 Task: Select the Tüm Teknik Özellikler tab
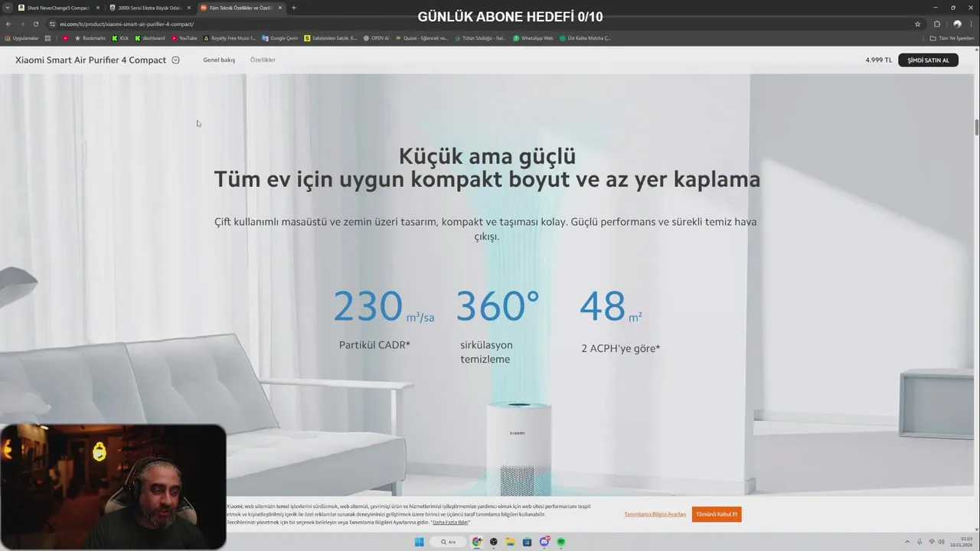[x=240, y=8]
